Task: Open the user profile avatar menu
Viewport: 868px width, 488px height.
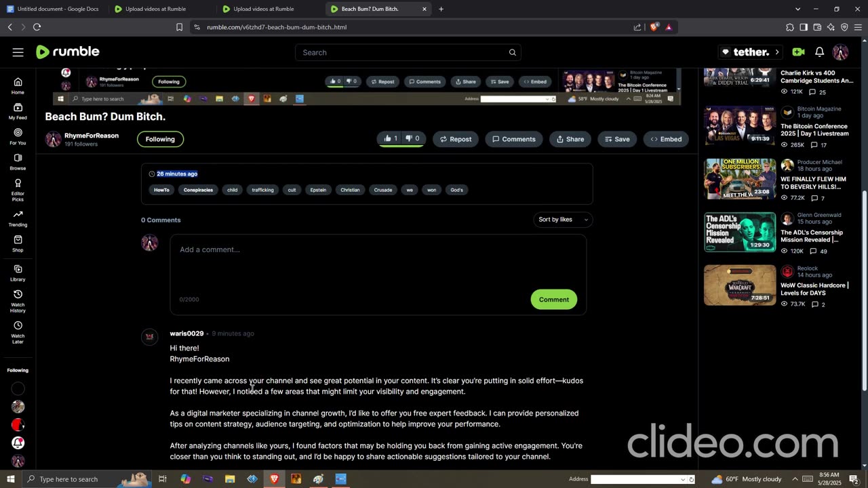Action: tap(840, 52)
